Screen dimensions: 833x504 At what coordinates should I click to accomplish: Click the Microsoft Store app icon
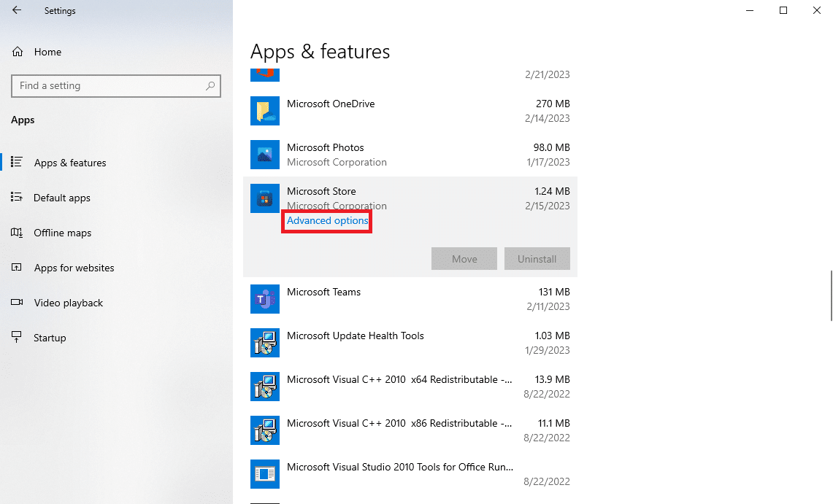pyautogui.click(x=265, y=198)
